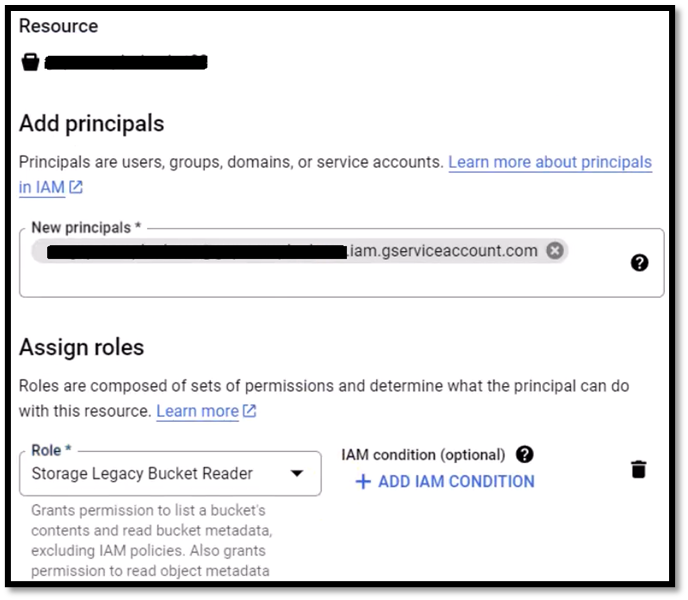The width and height of the screenshot is (688, 600).
Task: Open the Role dropdown arrow
Action: click(297, 473)
